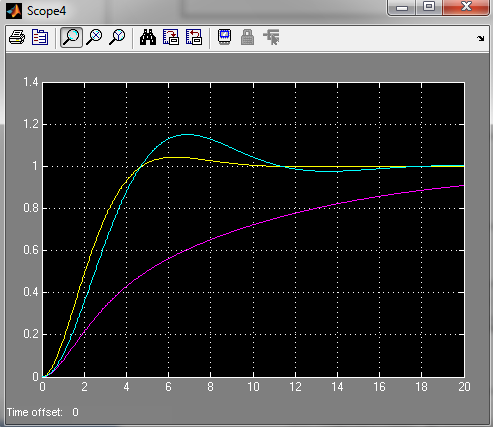Click the x-axis label 20
This screenshot has width=493, height=427.
[x=464, y=387]
